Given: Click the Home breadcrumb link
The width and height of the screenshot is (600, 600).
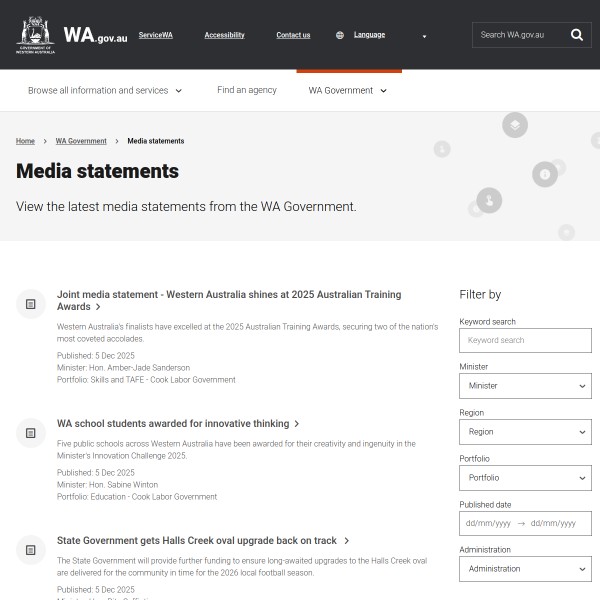Looking at the screenshot, I should (x=25, y=141).
